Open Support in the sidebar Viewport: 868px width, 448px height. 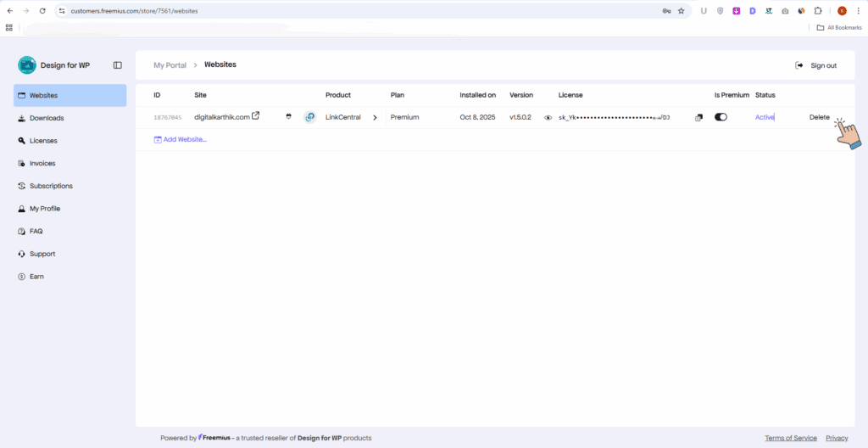click(x=70, y=254)
